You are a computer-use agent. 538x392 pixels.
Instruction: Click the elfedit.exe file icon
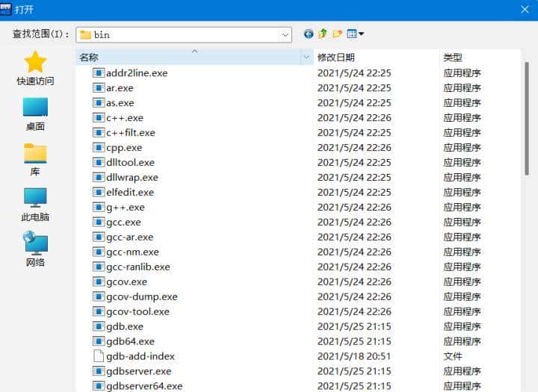click(x=99, y=193)
